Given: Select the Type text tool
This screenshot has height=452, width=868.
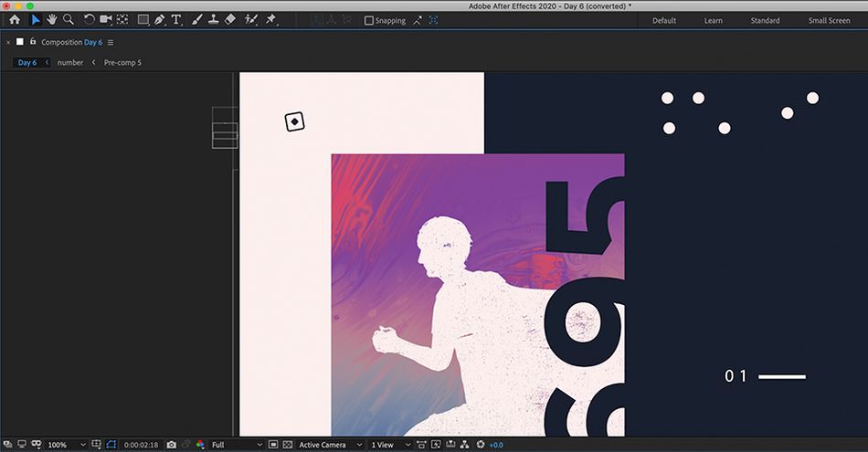Looking at the screenshot, I should tap(176, 20).
